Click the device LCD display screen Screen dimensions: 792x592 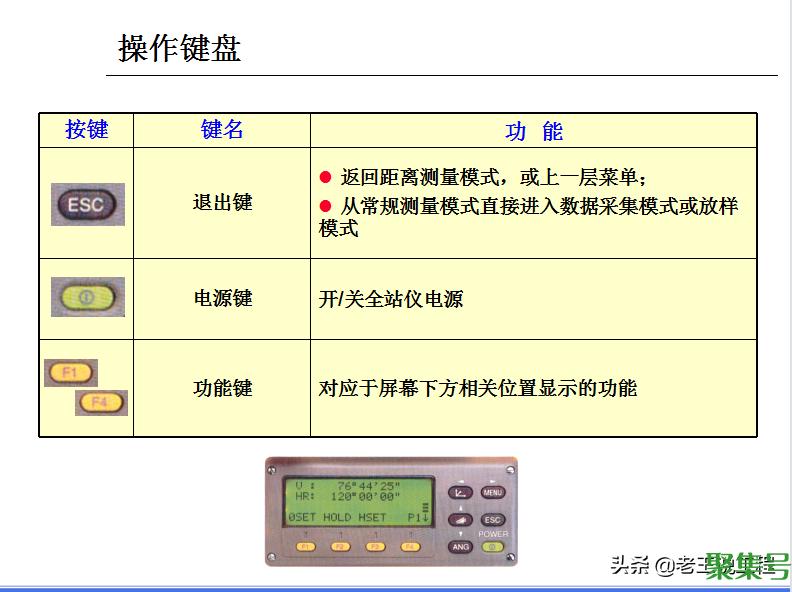click(357, 502)
